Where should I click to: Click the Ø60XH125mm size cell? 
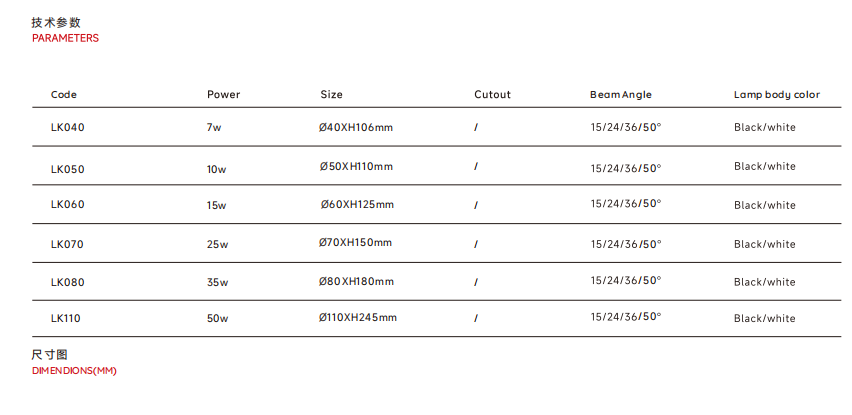point(357,205)
